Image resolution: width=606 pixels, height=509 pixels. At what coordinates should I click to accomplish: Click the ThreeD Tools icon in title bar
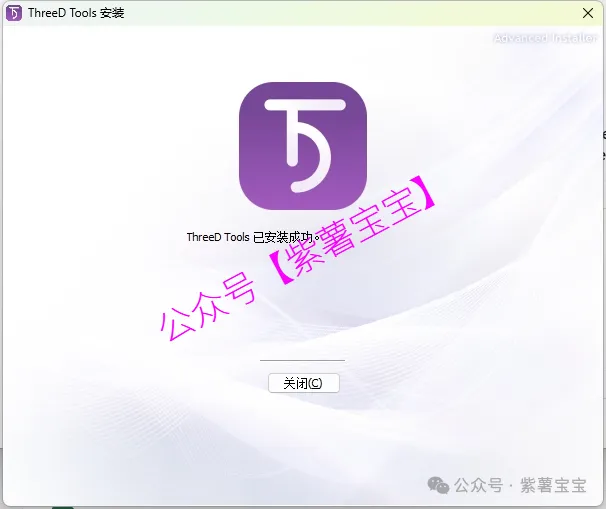pyautogui.click(x=15, y=14)
